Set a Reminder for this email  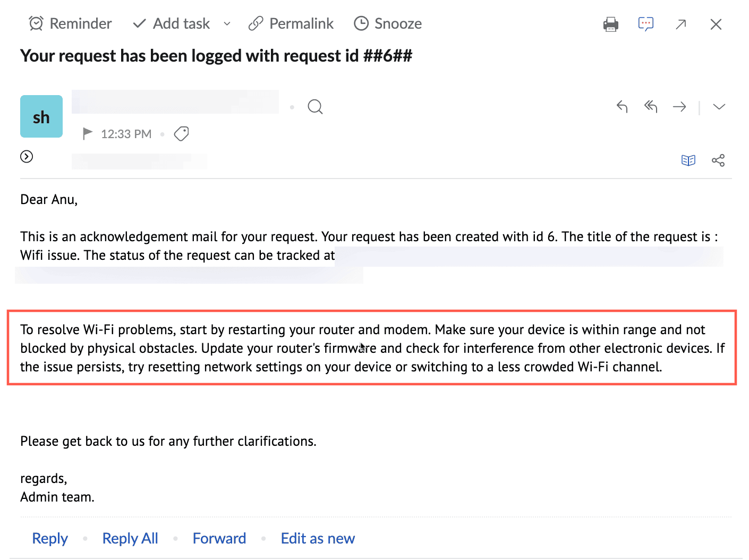(x=70, y=24)
